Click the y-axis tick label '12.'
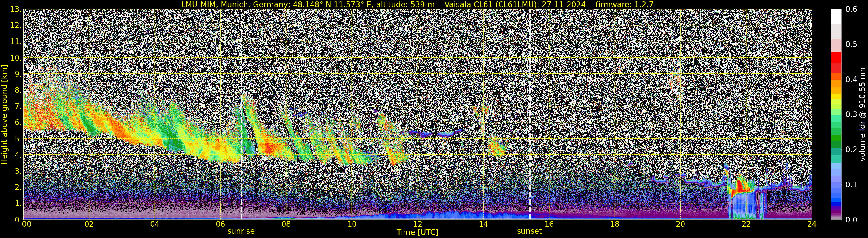This screenshot has height=238, width=868. (16, 26)
